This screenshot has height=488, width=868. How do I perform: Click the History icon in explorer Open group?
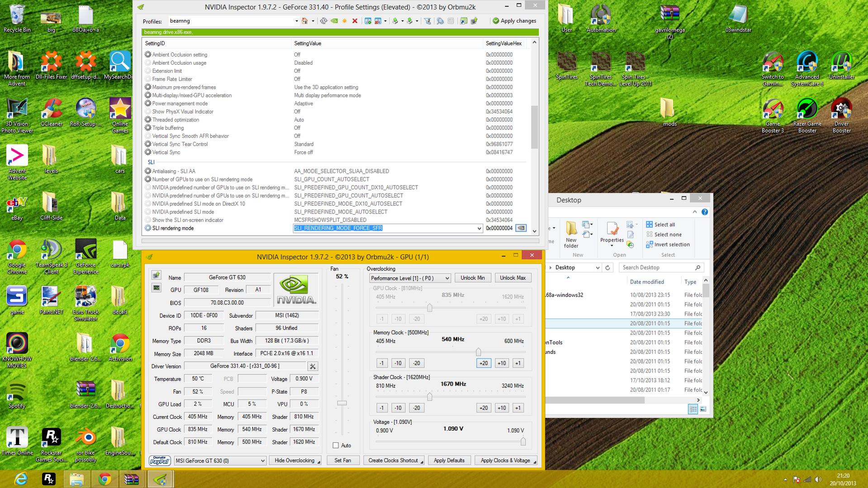[630, 244]
